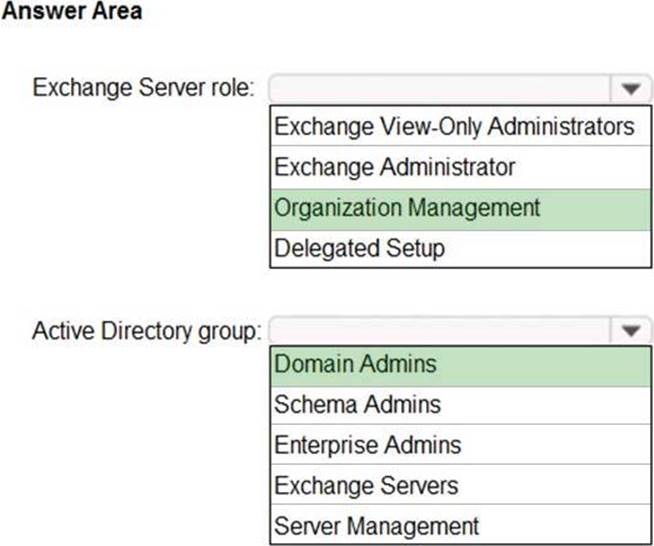Click the Answer Area heading

75,12
